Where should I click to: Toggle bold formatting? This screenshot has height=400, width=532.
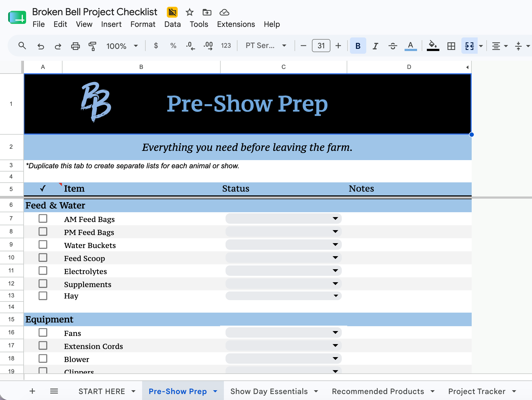[358, 46]
